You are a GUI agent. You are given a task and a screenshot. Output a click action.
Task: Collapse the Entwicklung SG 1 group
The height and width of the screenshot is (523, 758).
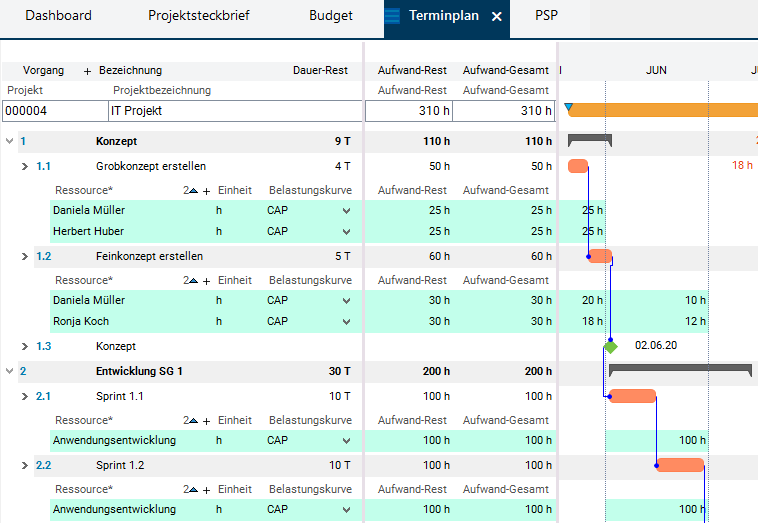pos(10,371)
